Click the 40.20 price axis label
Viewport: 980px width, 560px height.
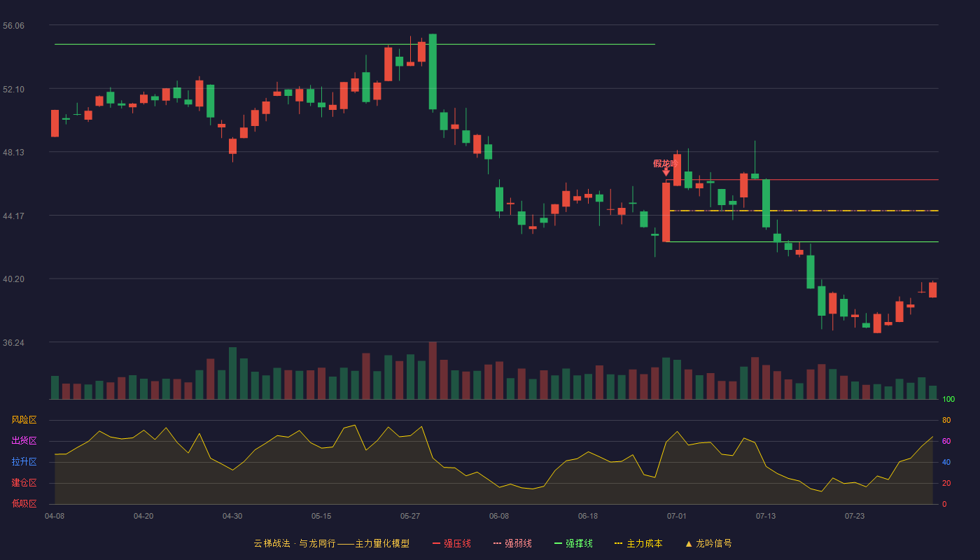13,279
